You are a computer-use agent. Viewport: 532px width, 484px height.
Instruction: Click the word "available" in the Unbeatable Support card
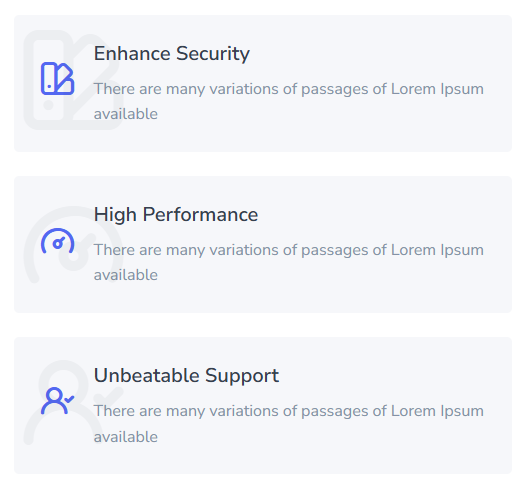[126, 437]
